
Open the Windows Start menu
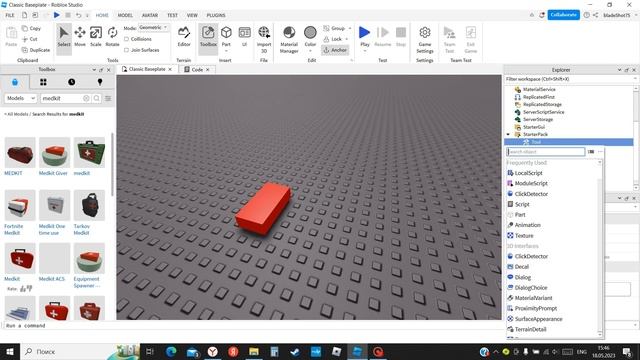(x=10, y=351)
